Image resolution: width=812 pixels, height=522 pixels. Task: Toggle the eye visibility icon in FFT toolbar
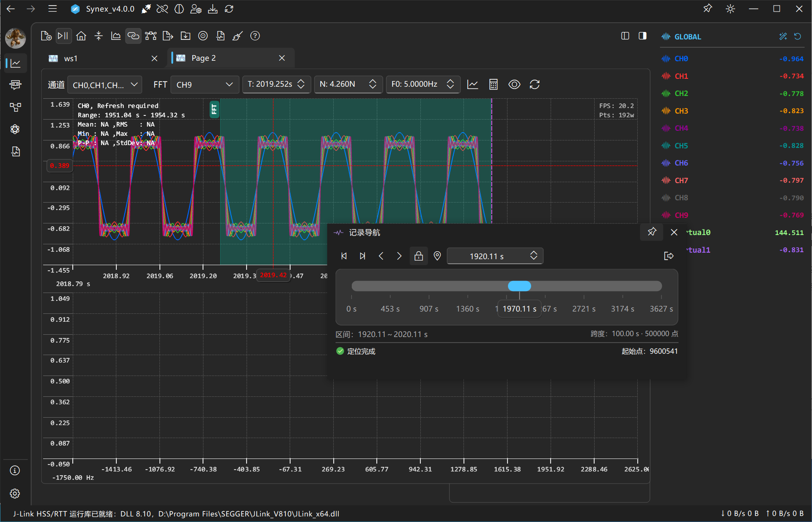point(514,84)
